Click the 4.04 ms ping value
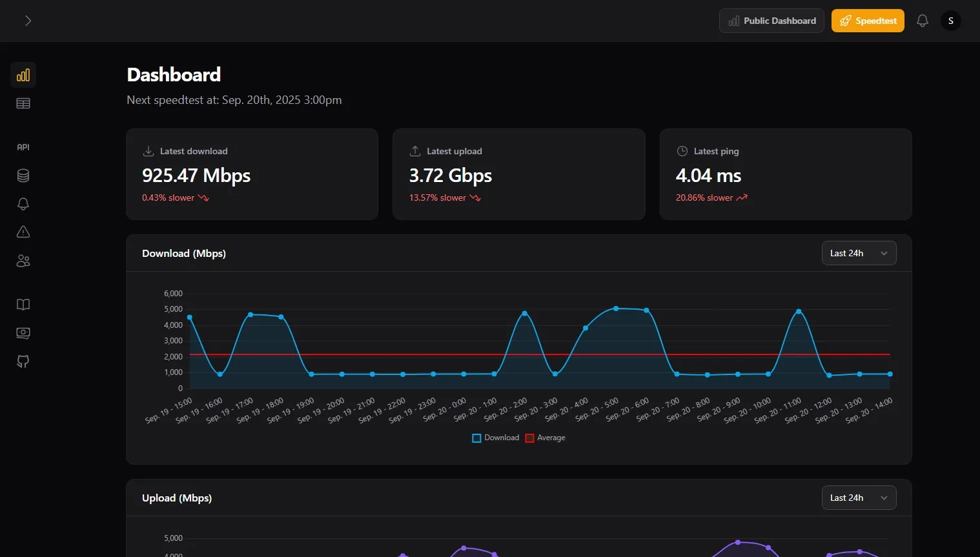The height and width of the screenshot is (557, 980). (708, 176)
